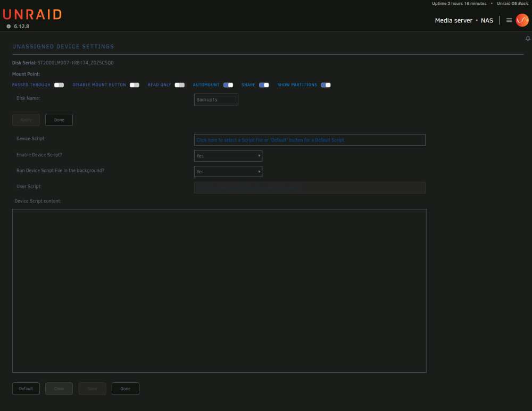Click inside the Device Script content text area
Image resolution: width=532 pixels, height=411 pixels.
(219, 291)
